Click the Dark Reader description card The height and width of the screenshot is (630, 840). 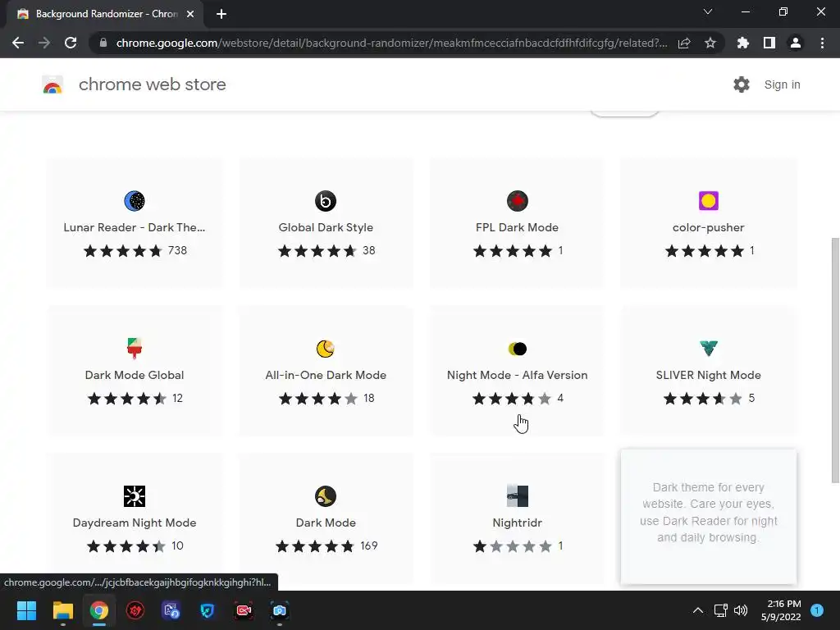point(708,517)
